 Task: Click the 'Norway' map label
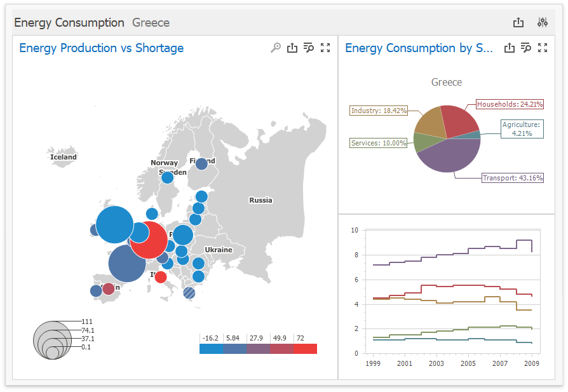[x=164, y=163]
